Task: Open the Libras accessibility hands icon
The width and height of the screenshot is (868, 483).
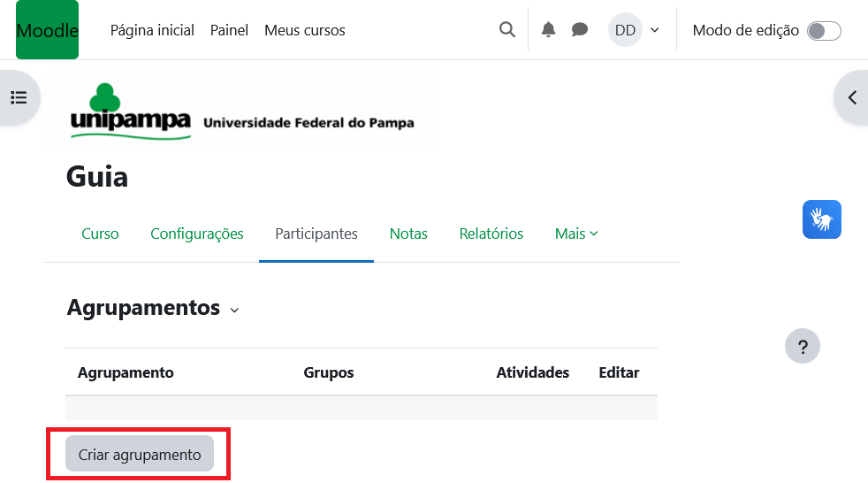Action: click(x=822, y=219)
